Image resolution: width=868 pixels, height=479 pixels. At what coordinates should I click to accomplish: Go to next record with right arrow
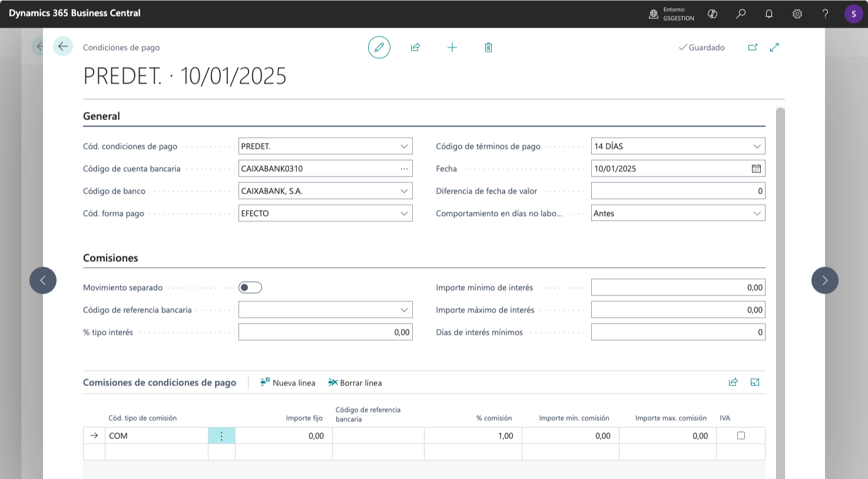(x=824, y=281)
